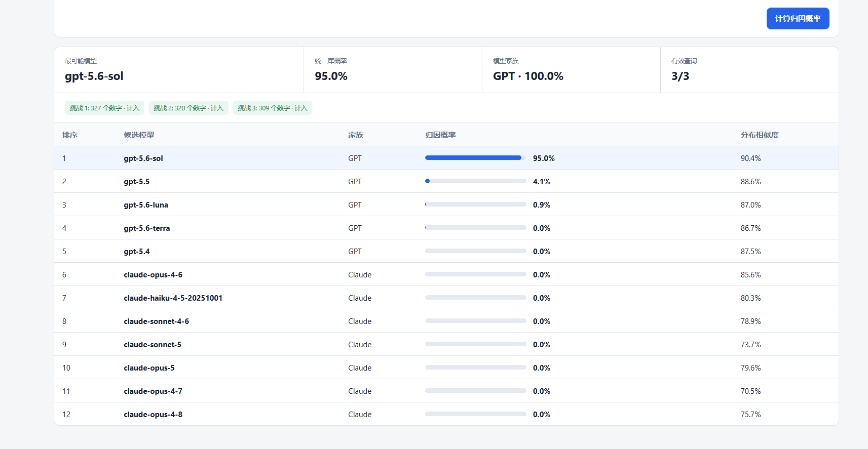The image size is (868, 449).
Task: Click the 分布相似度 column header
Action: pyautogui.click(x=760, y=135)
